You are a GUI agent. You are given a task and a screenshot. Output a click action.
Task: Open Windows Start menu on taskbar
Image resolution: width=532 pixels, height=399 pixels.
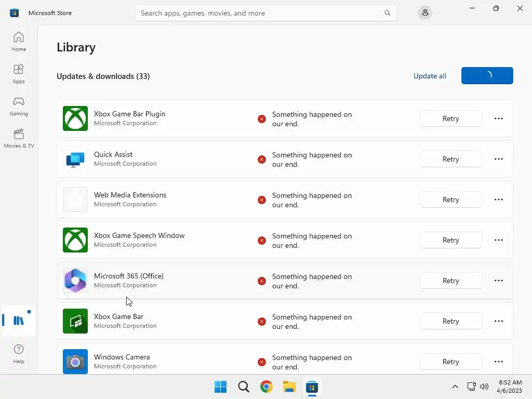tap(220, 387)
